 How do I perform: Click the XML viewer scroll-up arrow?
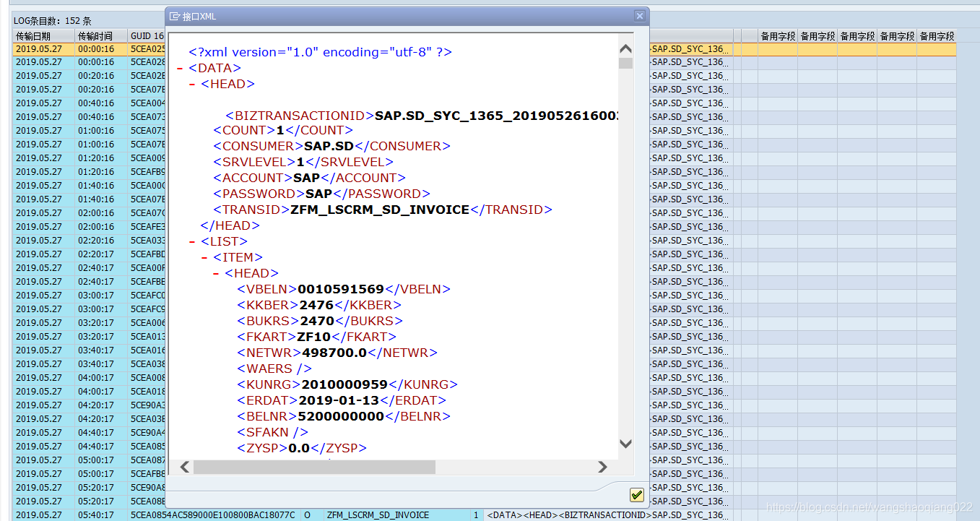[625, 49]
